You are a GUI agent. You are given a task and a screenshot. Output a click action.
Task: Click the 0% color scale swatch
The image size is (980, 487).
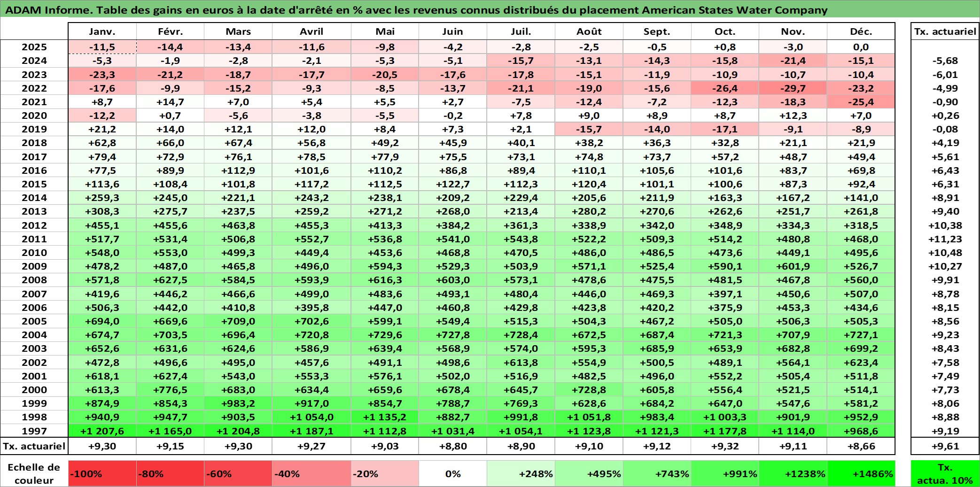coord(453,473)
